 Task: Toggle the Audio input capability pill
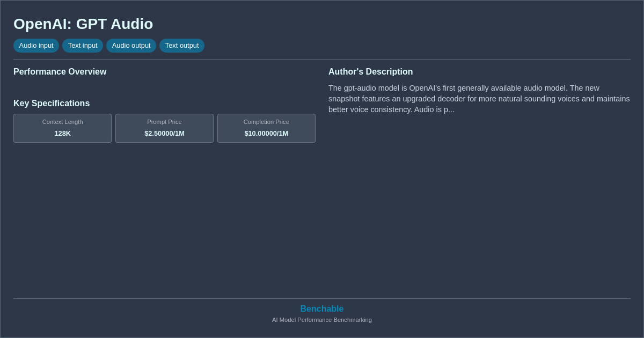click(36, 46)
